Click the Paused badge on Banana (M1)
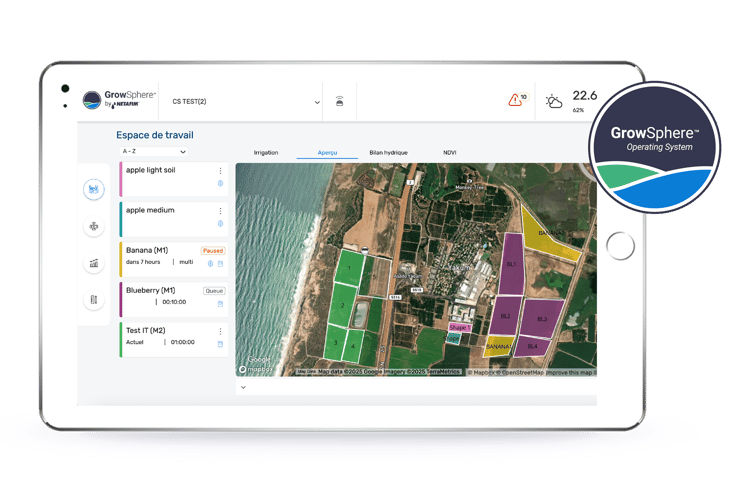 coord(213,251)
